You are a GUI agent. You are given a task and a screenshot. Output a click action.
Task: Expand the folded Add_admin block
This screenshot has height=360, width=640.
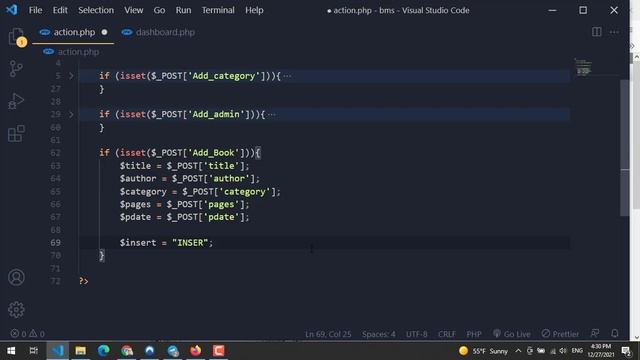tap(71, 114)
